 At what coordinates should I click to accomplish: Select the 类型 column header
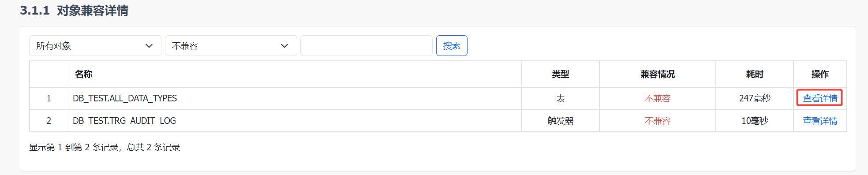pyautogui.click(x=561, y=74)
